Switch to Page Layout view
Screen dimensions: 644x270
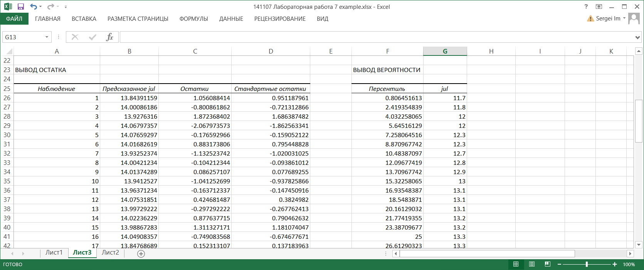(x=532, y=264)
